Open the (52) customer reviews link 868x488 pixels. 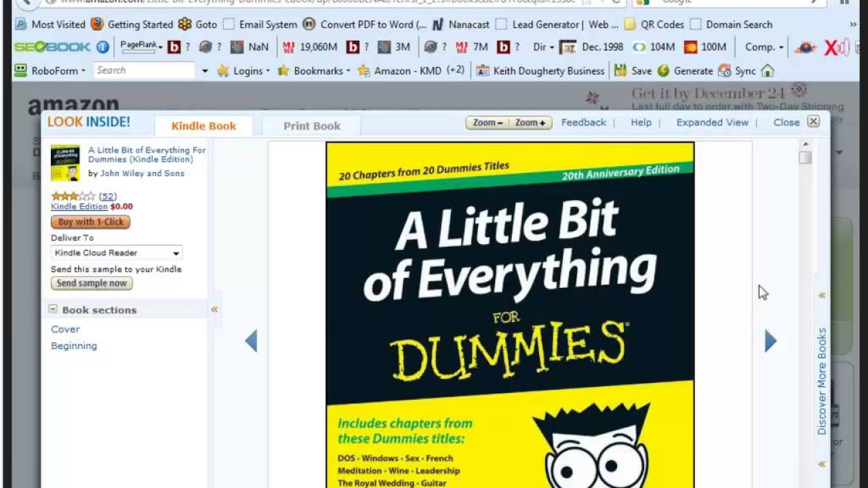[108, 197]
